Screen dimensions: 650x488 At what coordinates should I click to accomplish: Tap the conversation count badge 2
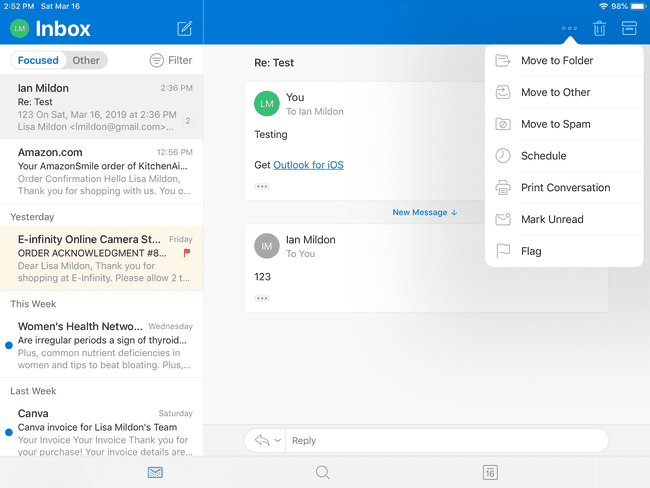[x=188, y=121]
